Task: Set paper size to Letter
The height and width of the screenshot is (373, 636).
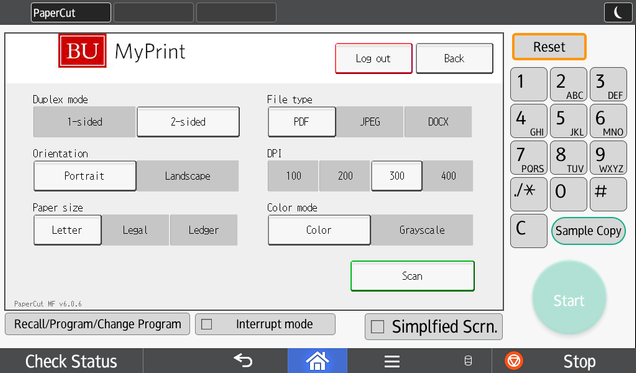Action: pos(67,230)
